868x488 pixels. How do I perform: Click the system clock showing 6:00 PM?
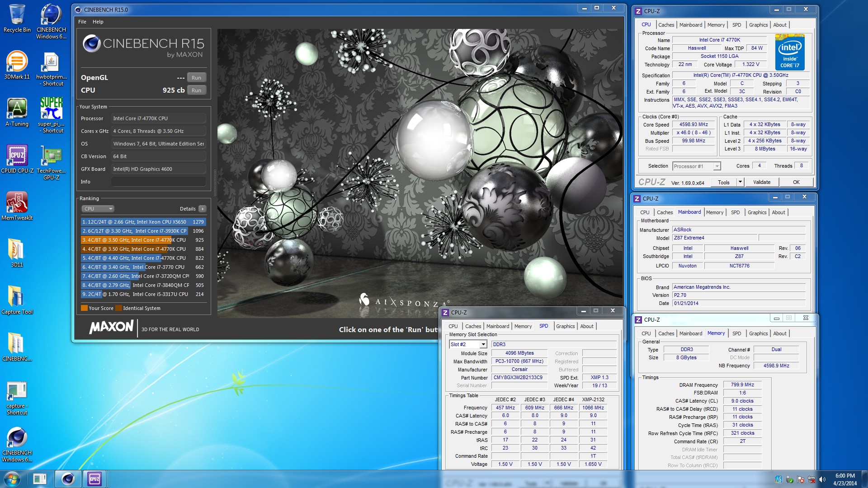pos(845,479)
